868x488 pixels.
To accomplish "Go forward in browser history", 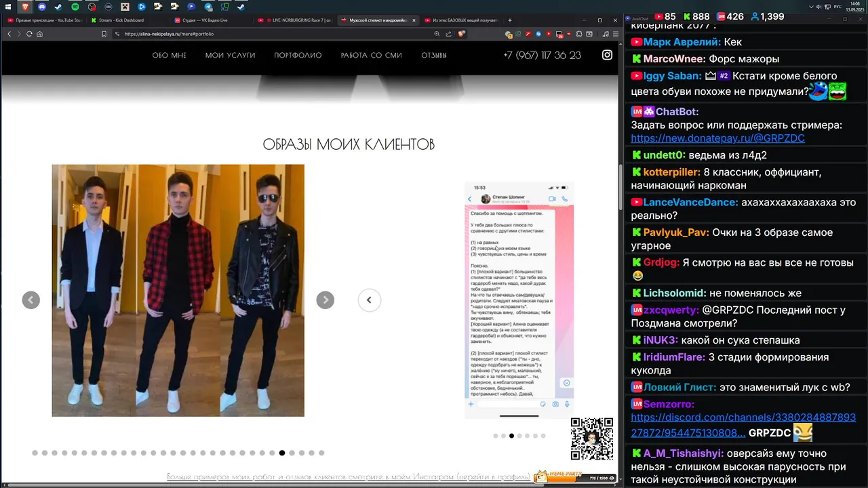I will click(19, 34).
